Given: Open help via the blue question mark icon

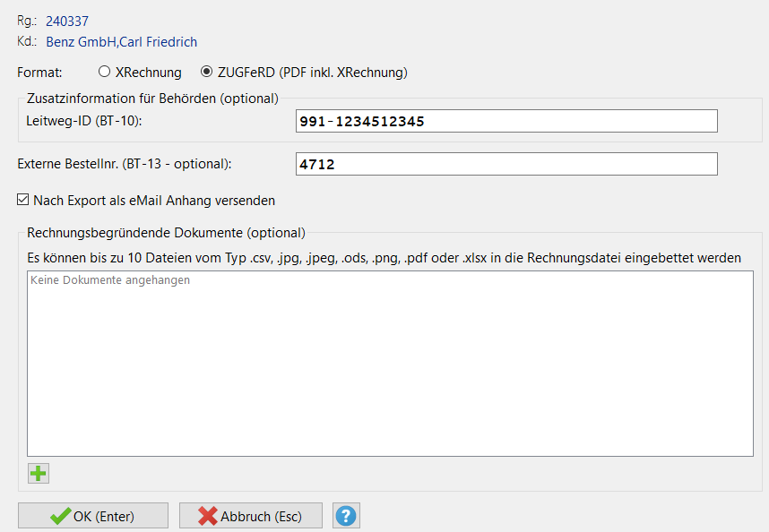Looking at the screenshot, I should 346,516.
